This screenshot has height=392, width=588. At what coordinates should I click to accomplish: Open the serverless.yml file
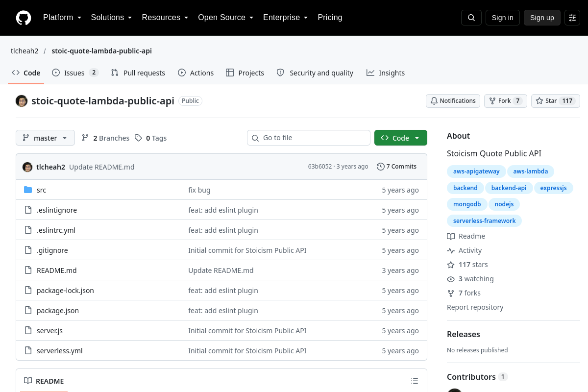[60, 351]
